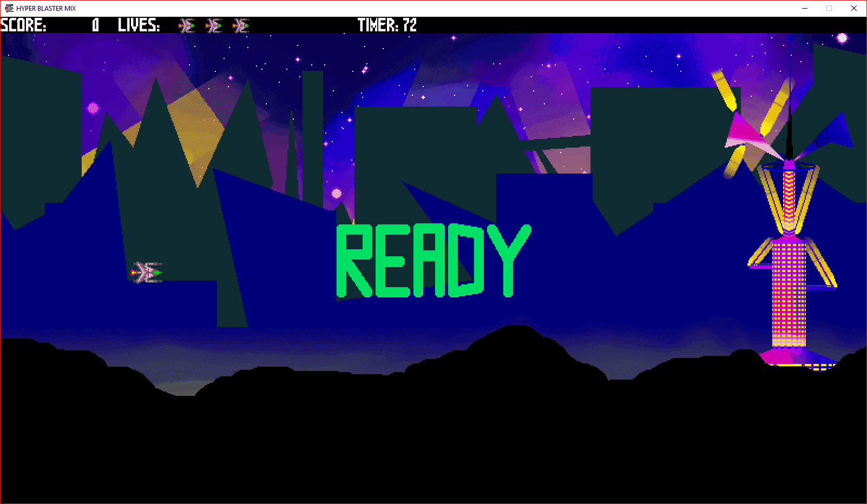Click the bright white star in top right corner
The height and width of the screenshot is (504, 867).
(x=842, y=38)
